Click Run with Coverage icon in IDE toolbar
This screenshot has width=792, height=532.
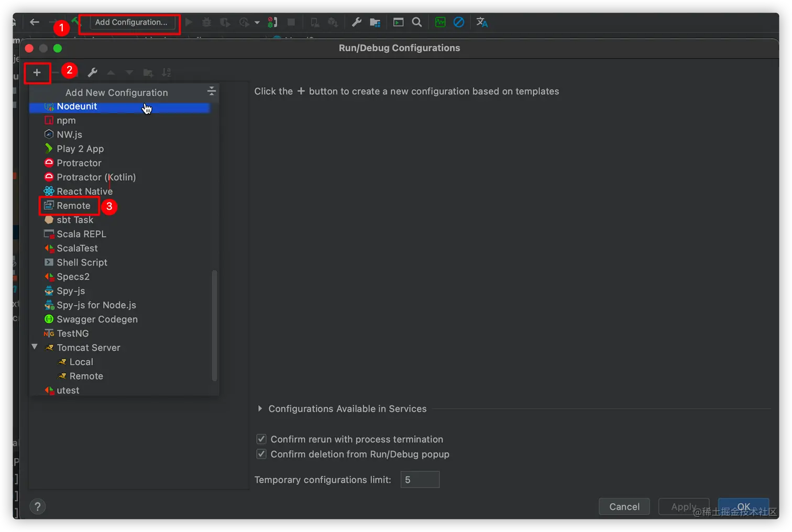pyautogui.click(x=224, y=22)
